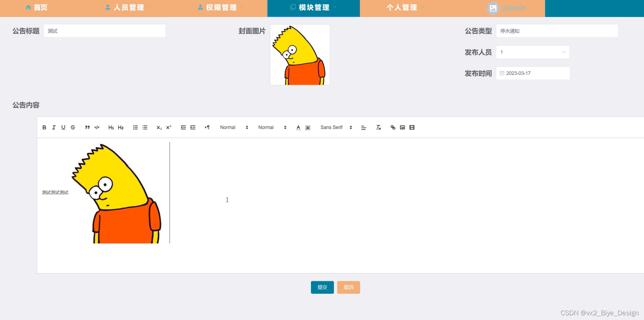Open the 发布时间 date picker field

click(x=533, y=73)
